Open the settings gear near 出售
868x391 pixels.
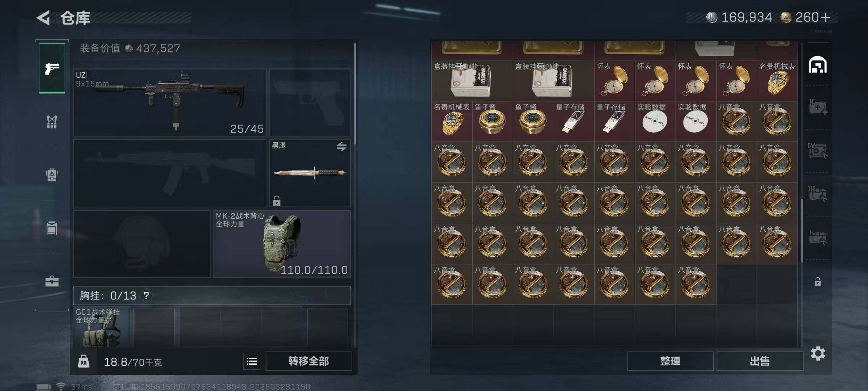(x=818, y=353)
